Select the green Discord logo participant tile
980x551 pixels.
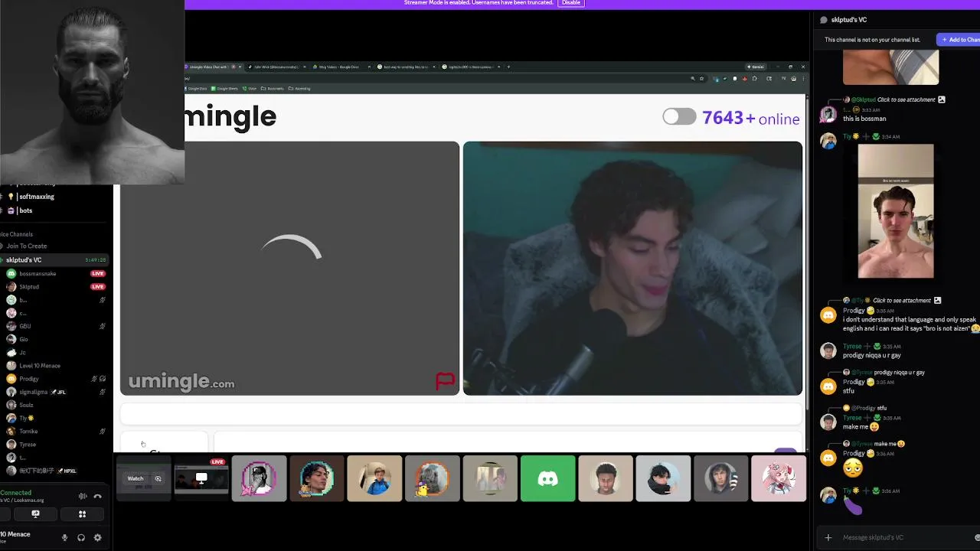tap(547, 479)
